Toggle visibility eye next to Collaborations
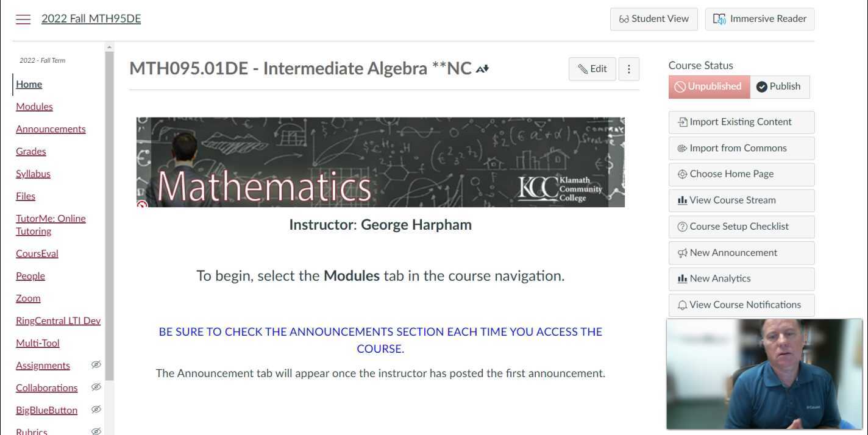 click(96, 387)
